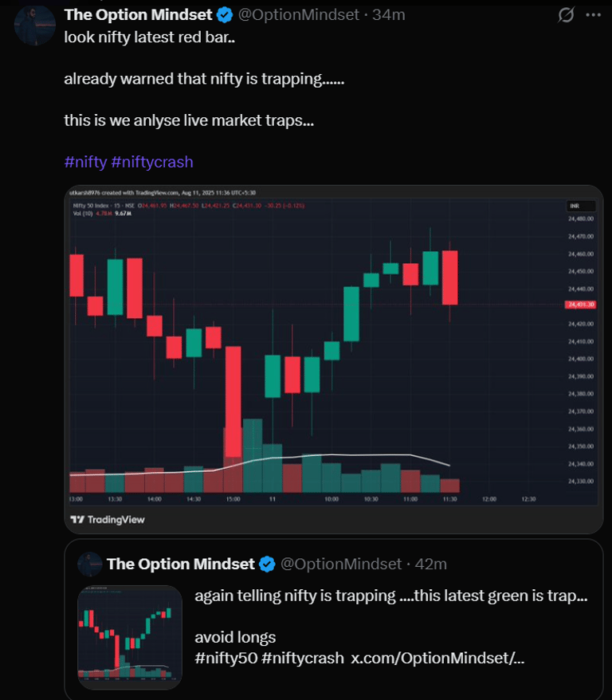
Task: Click the quoted tweet's profile avatar
Action: point(90,564)
